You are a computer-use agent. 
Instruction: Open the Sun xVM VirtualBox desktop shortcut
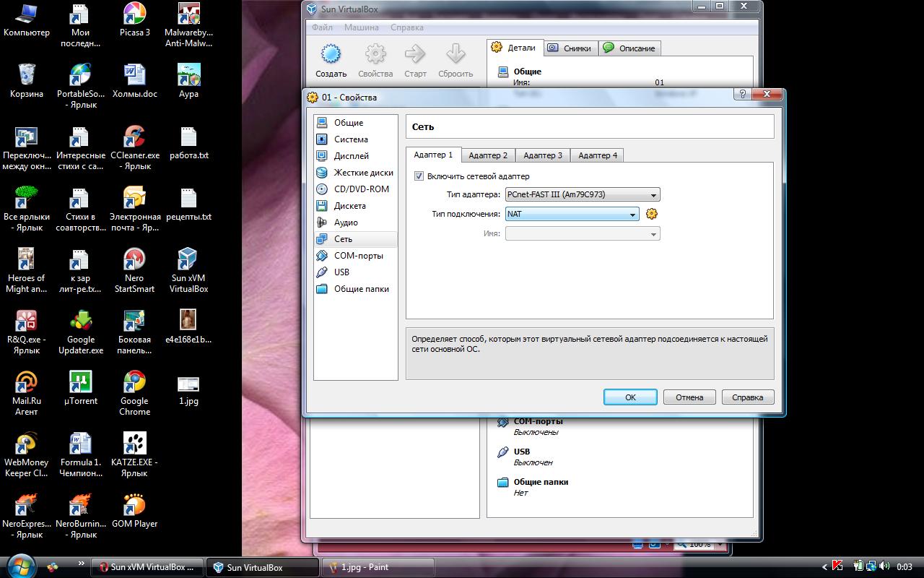(x=188, y=270)
